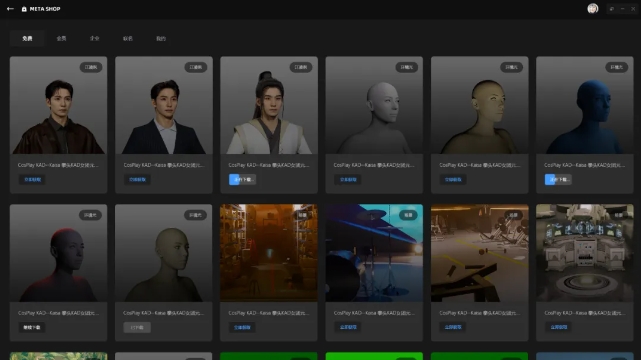Open the navy pinstripe suit man avatar
641x360 pixels.
coord(164,105)
